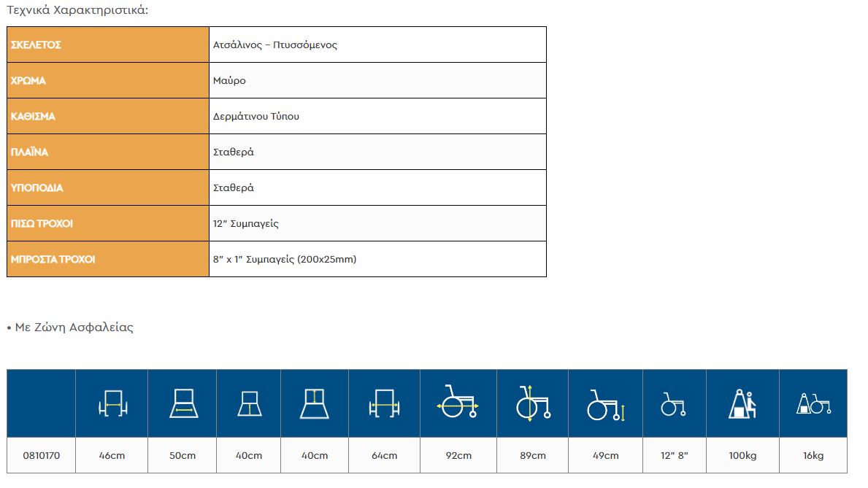Click the 92cm value cell

(x=458, y=455)
